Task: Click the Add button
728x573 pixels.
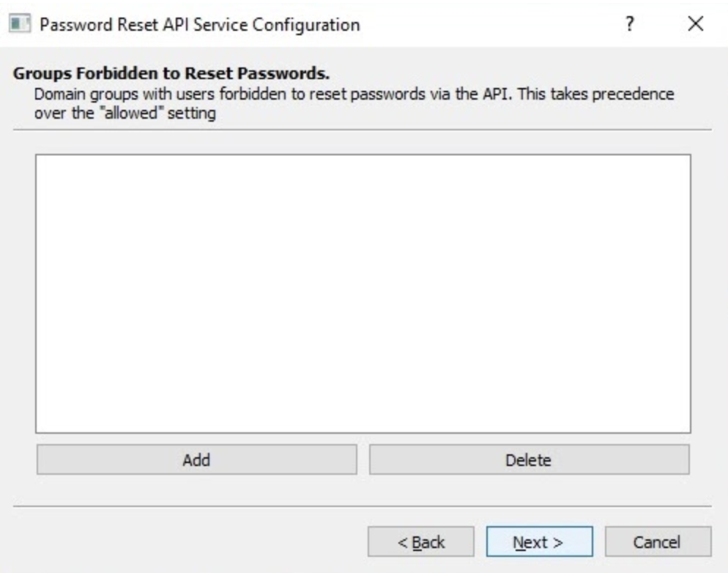Action: (x=196, y=460)
